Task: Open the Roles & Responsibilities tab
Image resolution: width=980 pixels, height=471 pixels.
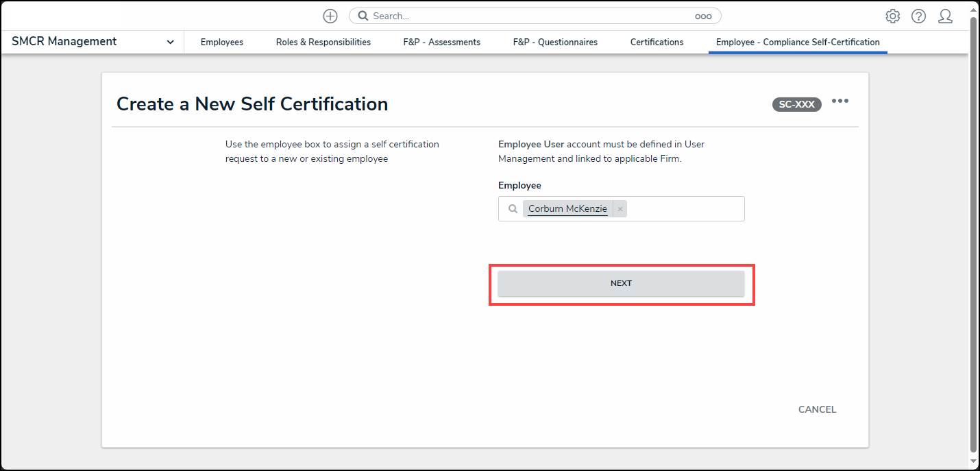Action: pos(323,42)
